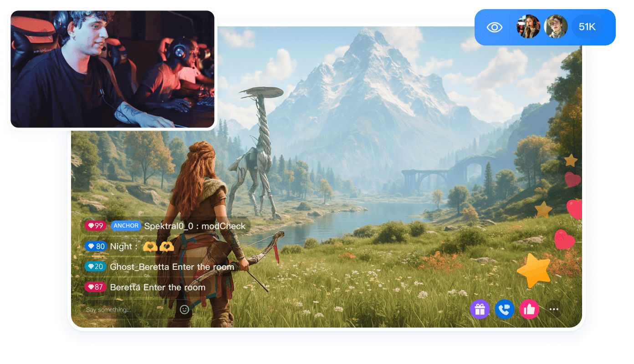This screenshot has height=364, width=634.
Task: Click the red level 87 badge
Action: (x=96, y=287)
